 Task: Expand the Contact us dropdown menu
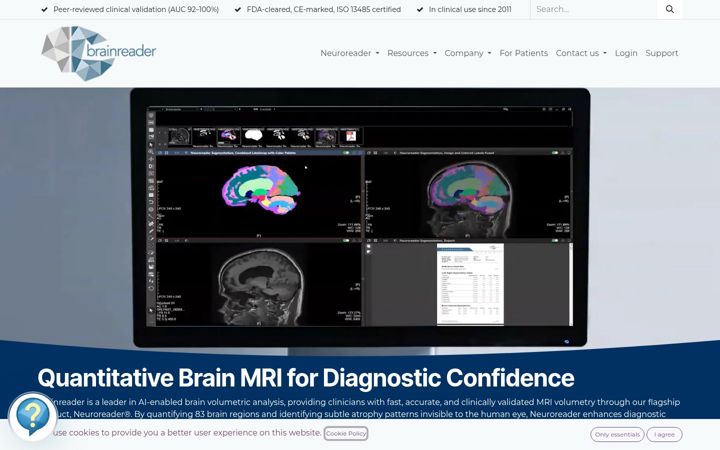581,53
